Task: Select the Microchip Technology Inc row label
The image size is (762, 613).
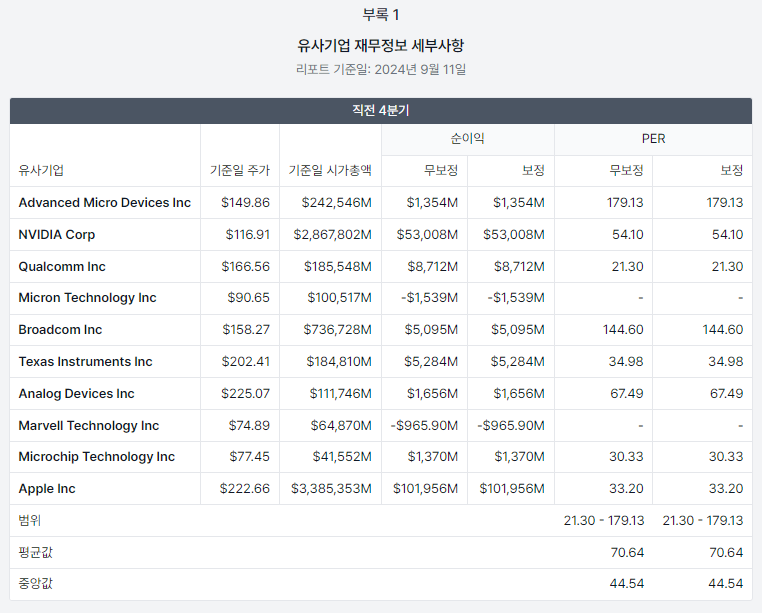Action: tap(97, 457)
